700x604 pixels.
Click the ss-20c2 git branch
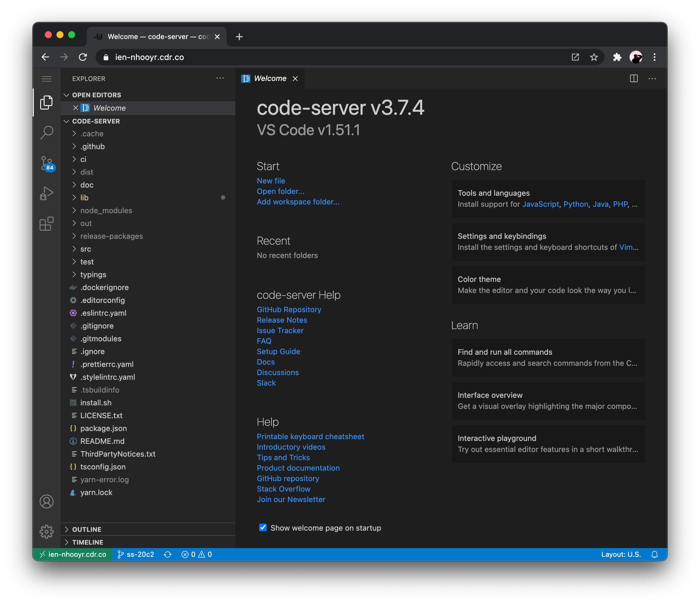coord(136,554)
